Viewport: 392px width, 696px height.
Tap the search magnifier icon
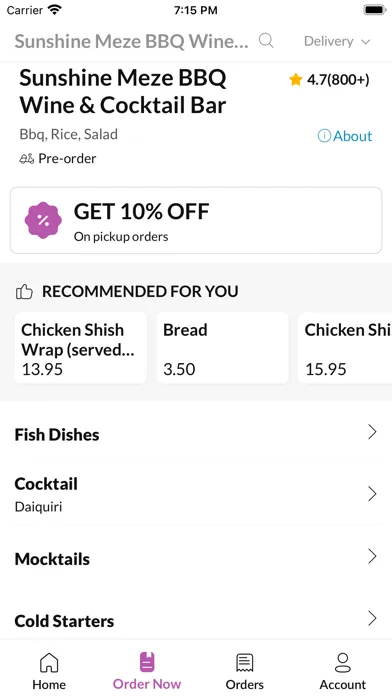266,41
